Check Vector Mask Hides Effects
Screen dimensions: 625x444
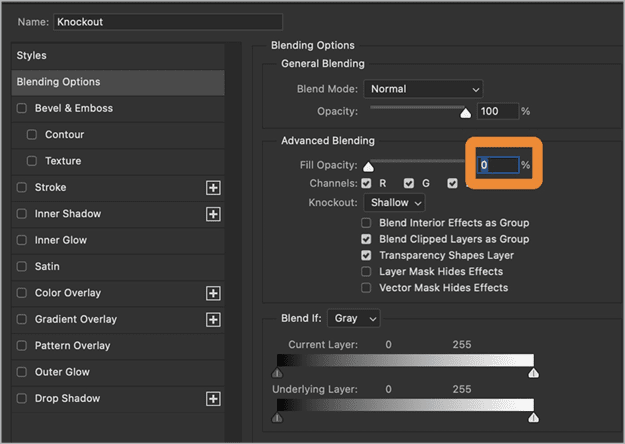tap(366, 288)
